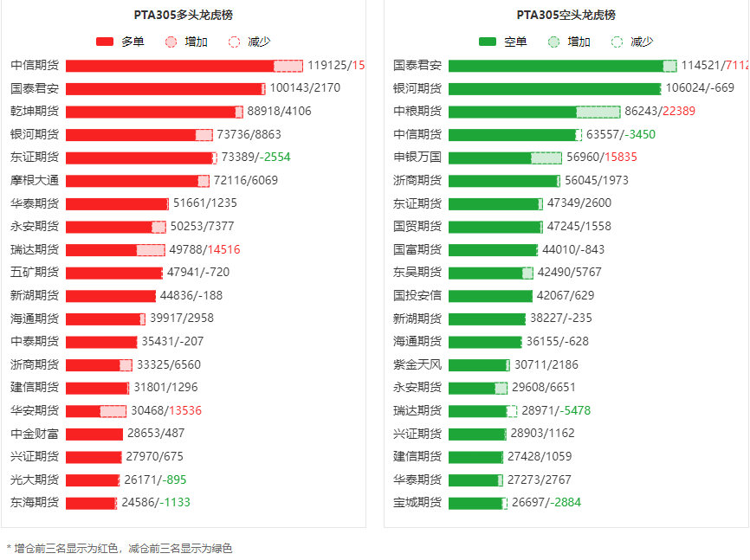Click the green 国泰君安 bar in the 空头 chart
Image resolution: width=750 pixels, height=560 pixels.
555,66
